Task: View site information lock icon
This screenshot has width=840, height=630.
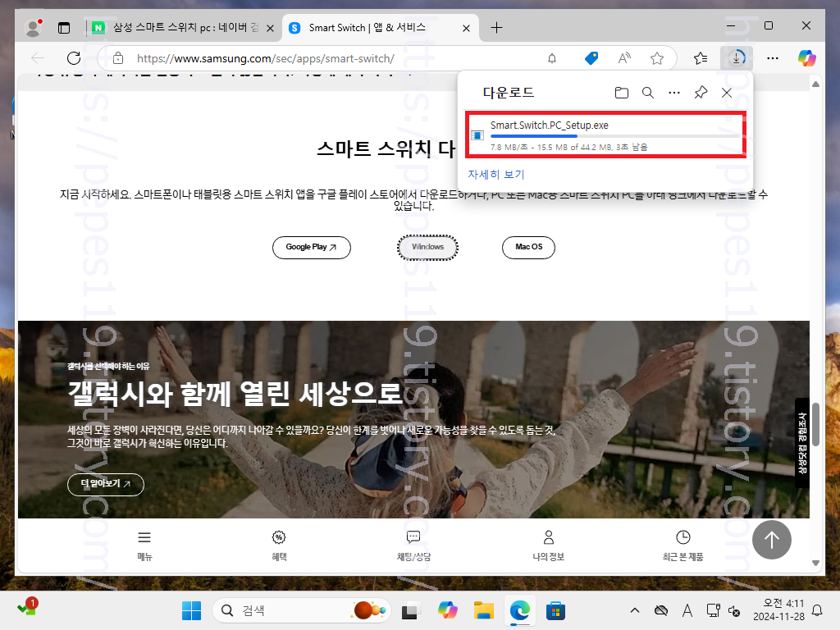Action: [x=118, y=58]
